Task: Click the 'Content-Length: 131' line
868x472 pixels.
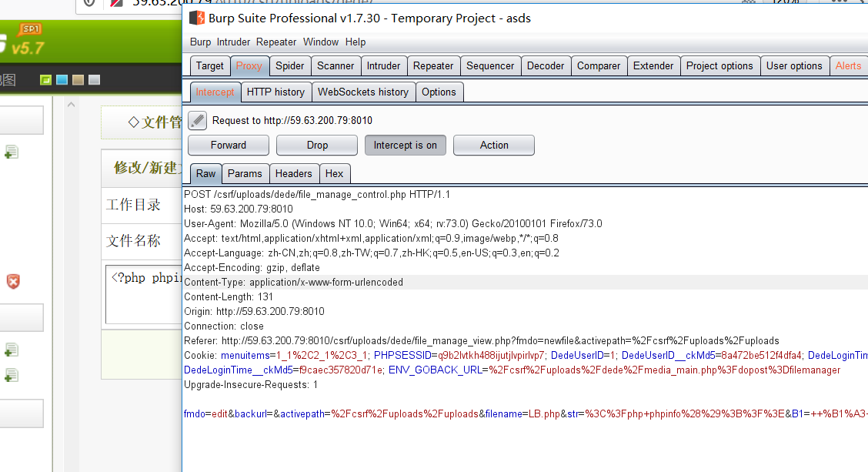Action: click(229, 297)
